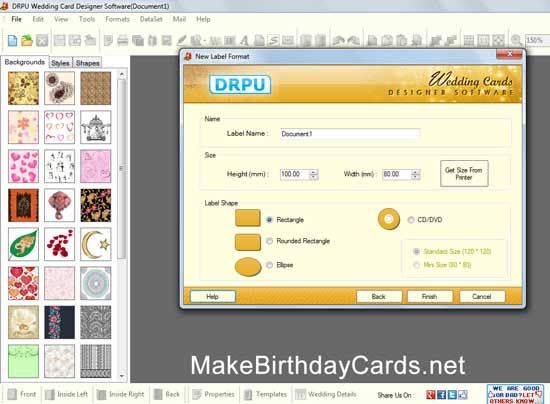Open the Formats menu

tap(118, 19)
